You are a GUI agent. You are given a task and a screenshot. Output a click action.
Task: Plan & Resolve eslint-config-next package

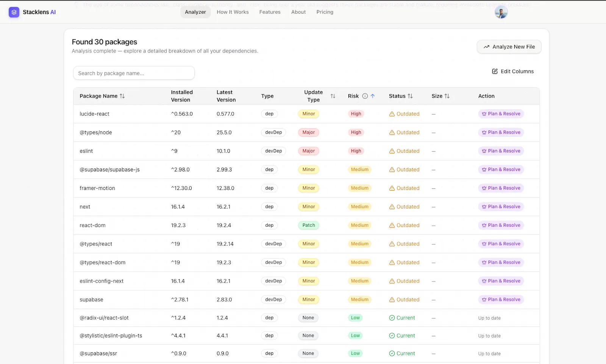[x=501, y=281]
